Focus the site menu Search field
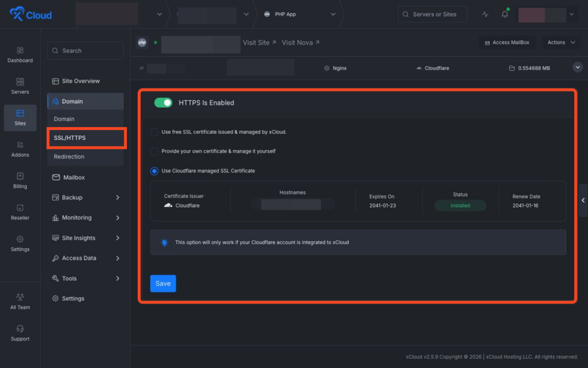Screen dimensions: 588x368 [x=86, y=51]
